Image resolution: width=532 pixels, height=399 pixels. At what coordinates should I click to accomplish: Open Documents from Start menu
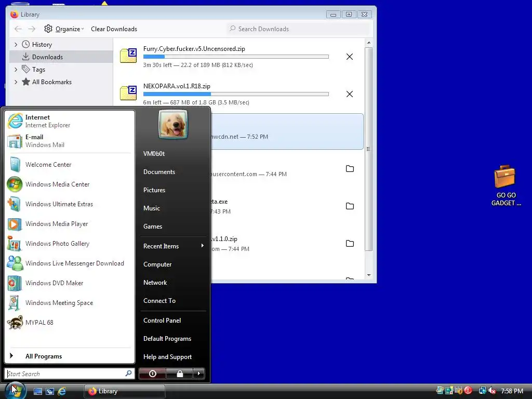tap(173, 171)
